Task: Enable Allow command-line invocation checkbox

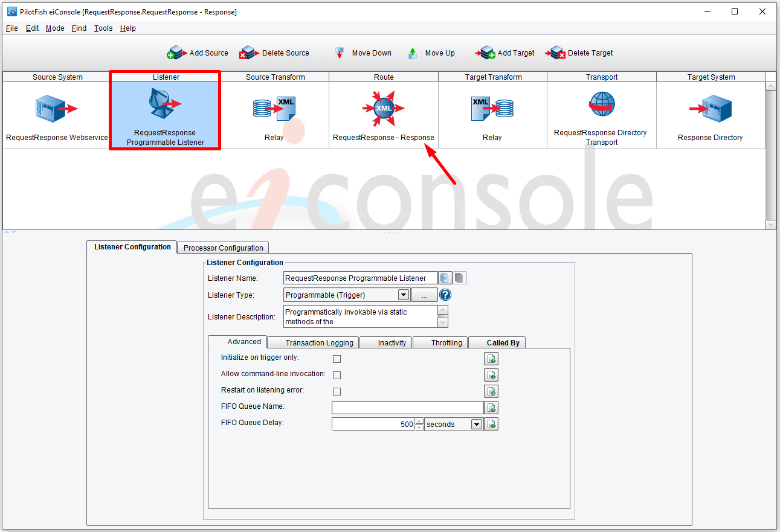Action: [x=337, y=376]
